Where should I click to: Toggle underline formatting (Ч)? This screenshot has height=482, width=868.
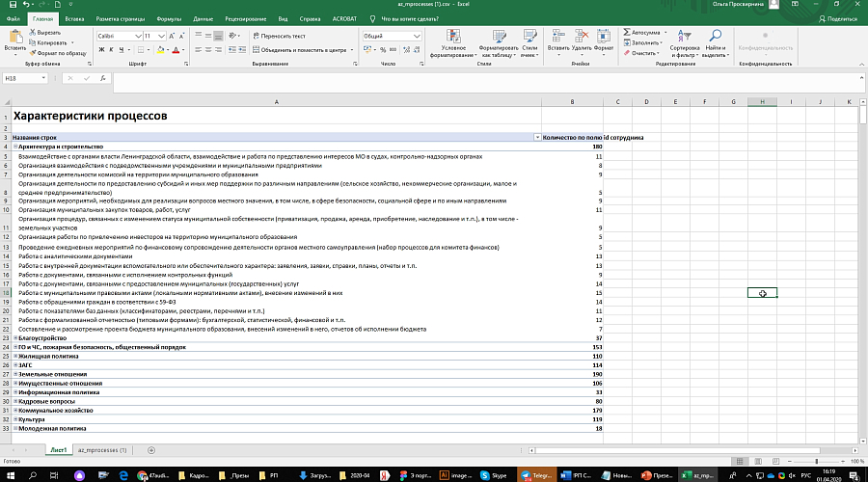pos(122,50)
